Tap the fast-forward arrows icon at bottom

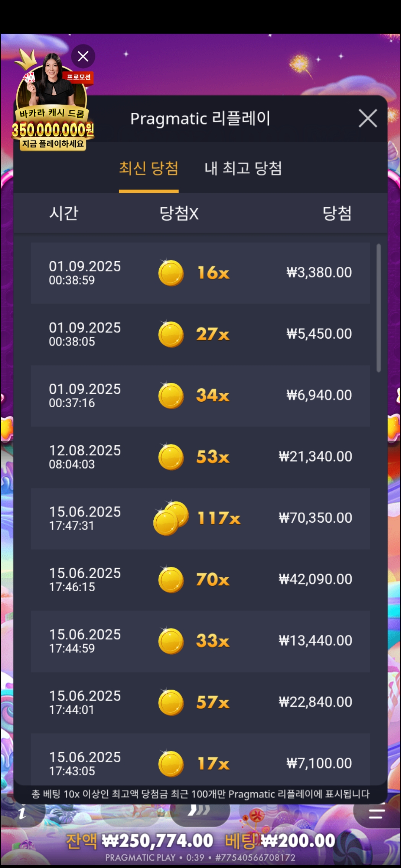[x=199, y=811]
